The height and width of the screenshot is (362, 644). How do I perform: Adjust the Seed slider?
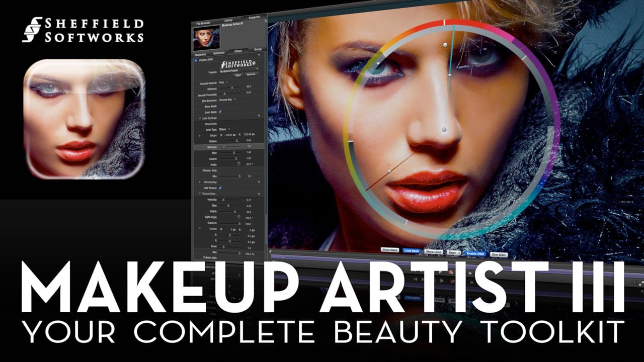click(230, 247)
